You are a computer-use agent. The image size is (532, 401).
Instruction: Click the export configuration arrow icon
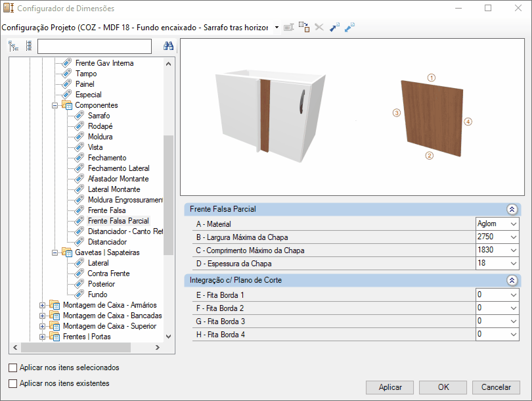pos(349,27)
